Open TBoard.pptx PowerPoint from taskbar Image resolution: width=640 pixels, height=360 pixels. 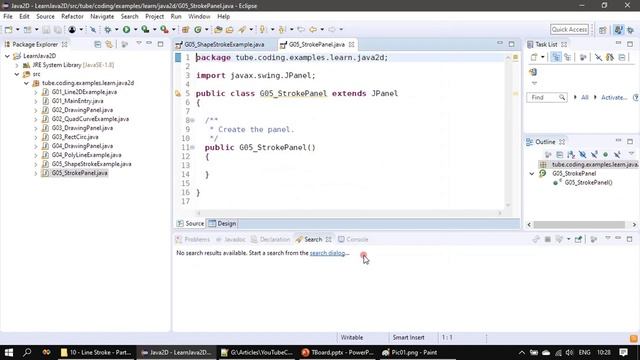[x=338, y=353]
